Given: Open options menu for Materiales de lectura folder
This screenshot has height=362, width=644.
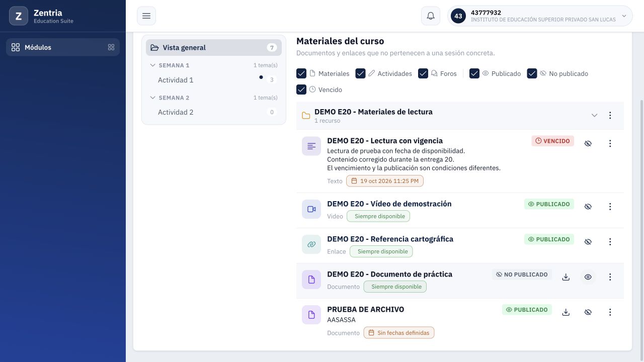Looking at the screenshot, I should (x=610, y=116).
